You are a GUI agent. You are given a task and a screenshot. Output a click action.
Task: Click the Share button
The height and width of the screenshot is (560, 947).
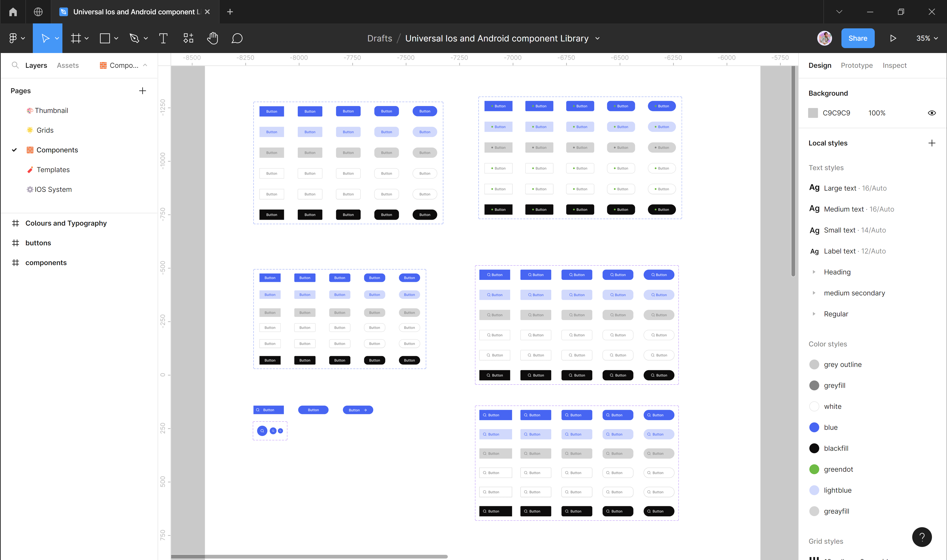857,38
